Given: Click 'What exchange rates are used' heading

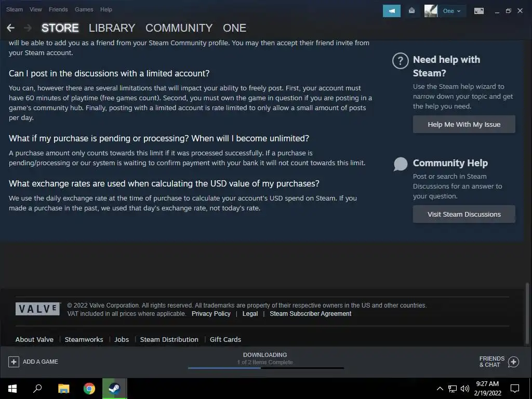Looking at the screenshot, I should click(x=164, y=183).
